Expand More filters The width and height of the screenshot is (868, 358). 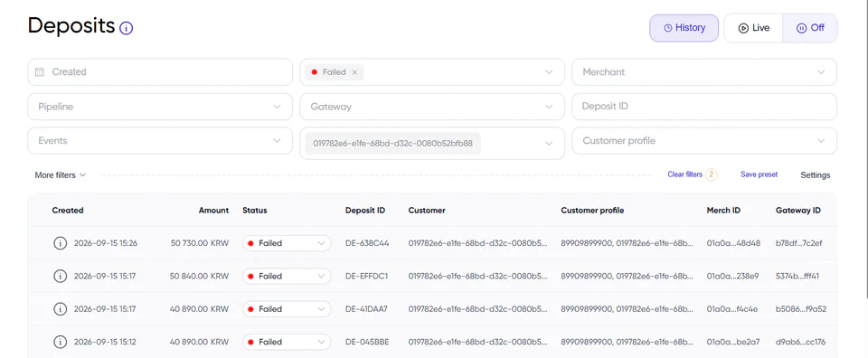61,174
